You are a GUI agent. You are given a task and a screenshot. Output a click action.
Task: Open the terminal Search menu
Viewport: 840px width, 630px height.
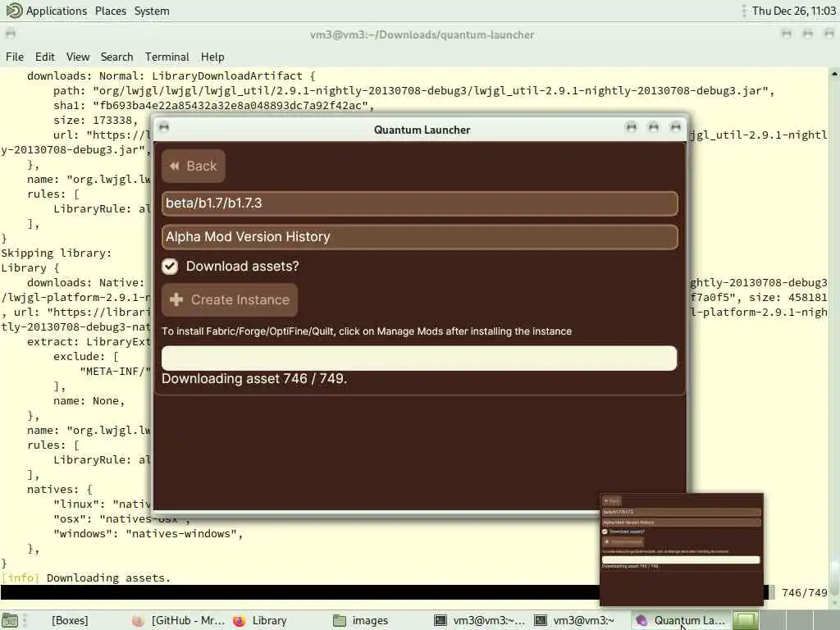click(x=116, y=57)
